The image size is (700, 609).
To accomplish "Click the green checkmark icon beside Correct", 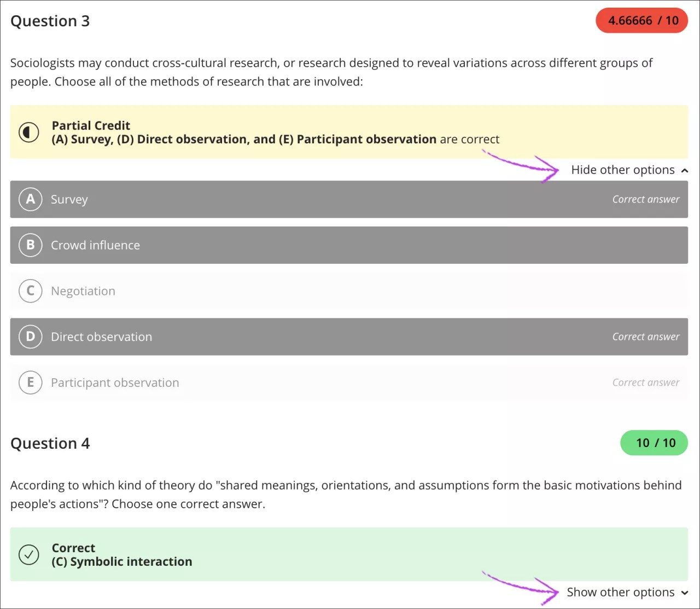I will tap(29, 554).
